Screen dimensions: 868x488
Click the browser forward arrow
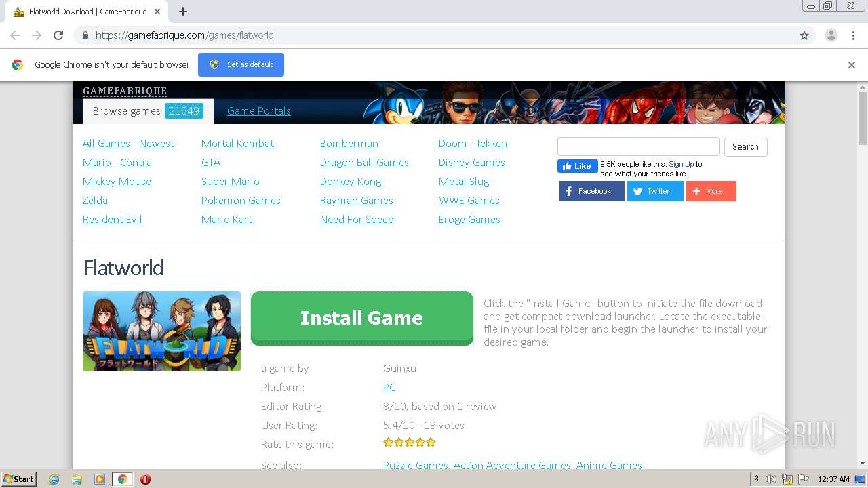(x=37, y=35)
